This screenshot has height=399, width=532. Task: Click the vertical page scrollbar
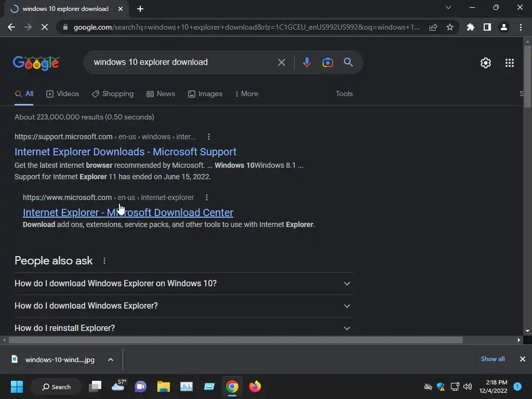pyautogui.click(x=527, y=76)
